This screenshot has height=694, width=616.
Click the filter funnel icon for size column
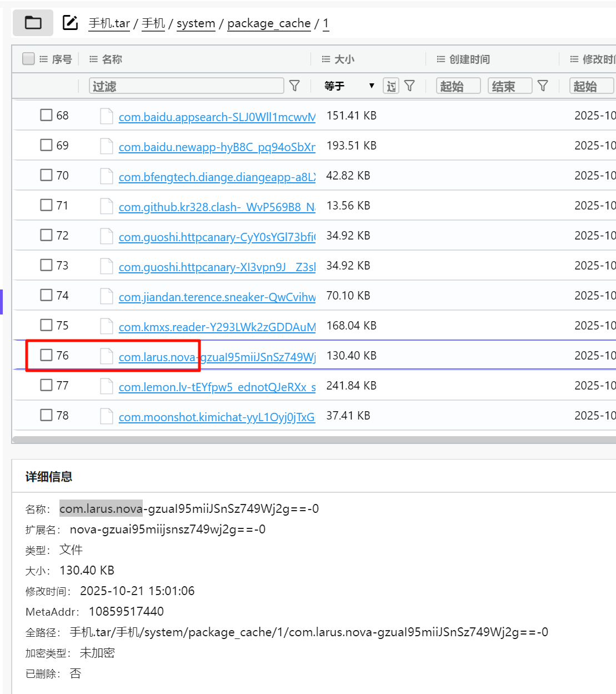409,86
